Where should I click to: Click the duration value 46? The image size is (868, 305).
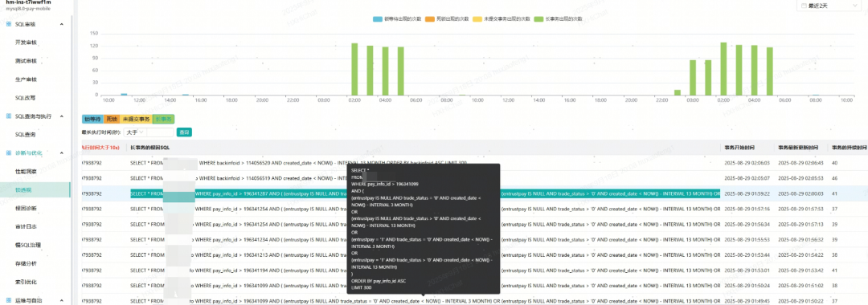point(834,178)
